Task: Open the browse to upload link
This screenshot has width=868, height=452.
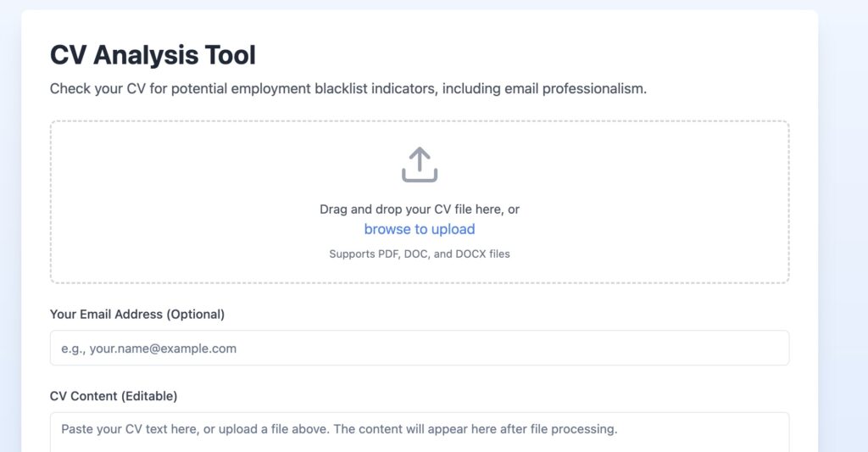Action: click(420, 229)
